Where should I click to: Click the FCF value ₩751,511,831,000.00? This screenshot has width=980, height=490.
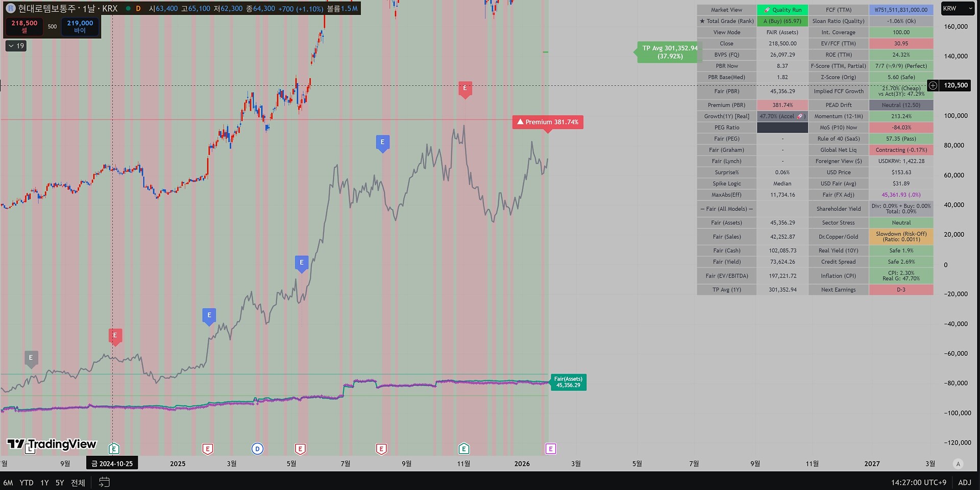[901, 10]
